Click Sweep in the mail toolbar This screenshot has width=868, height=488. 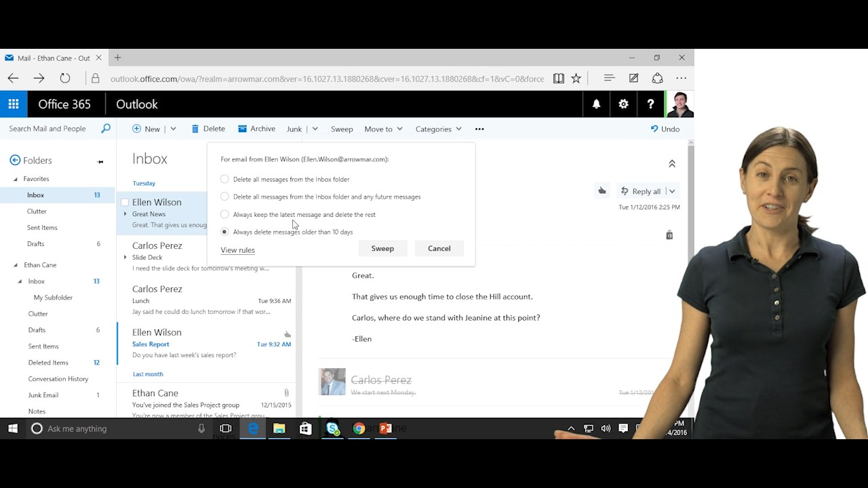(x=342, y=129)
